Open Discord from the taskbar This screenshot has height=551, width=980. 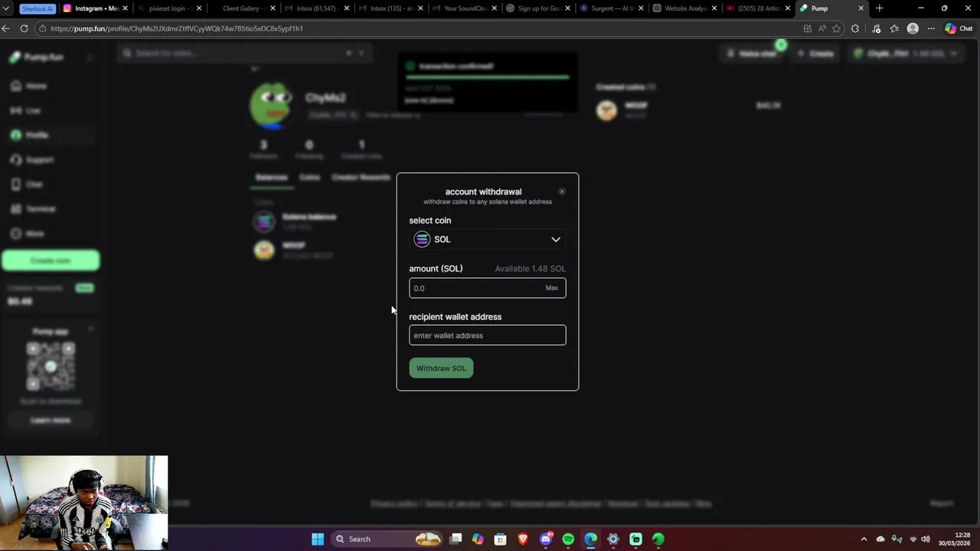pyautogui.click(x=546, y=539)
